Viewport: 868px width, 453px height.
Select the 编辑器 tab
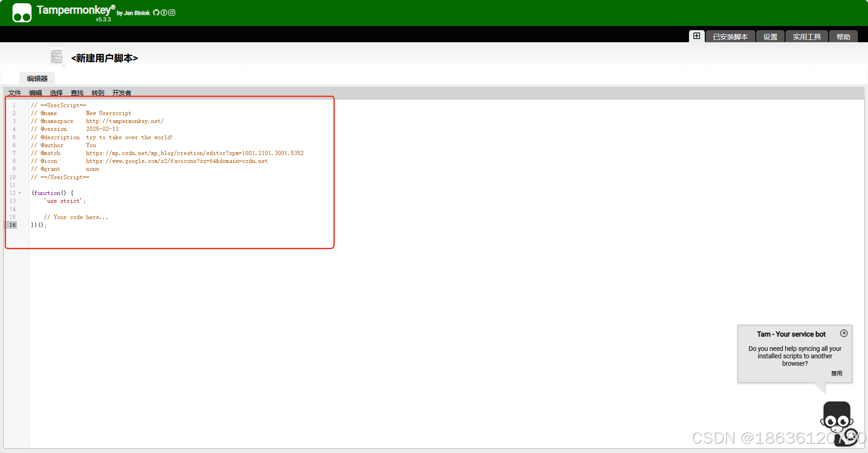pos(37,78)
